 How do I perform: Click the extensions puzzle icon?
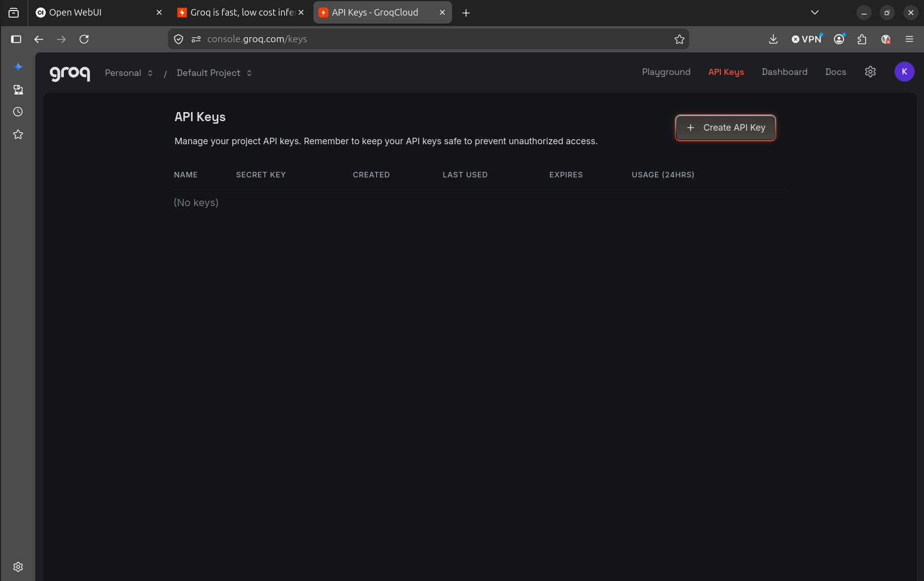point(862,39)
